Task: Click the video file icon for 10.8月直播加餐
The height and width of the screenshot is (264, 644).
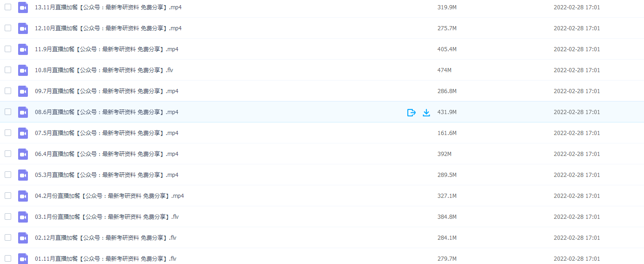Action: 23,70
